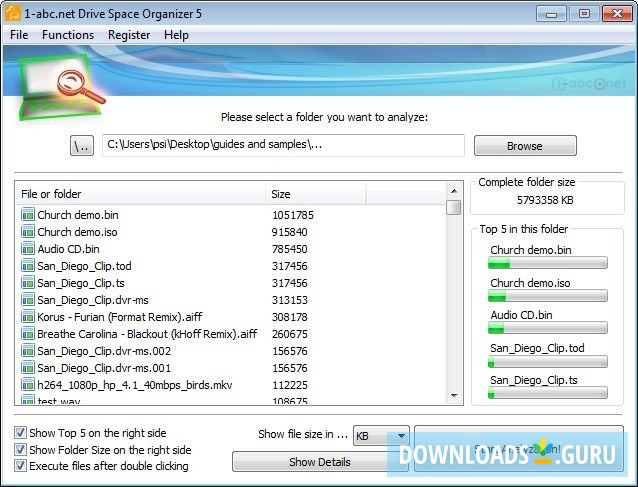Click the file icon beside San_Diego_Clip.ts
The height and width of the screenshot is (487, 638).
[28, 283]
